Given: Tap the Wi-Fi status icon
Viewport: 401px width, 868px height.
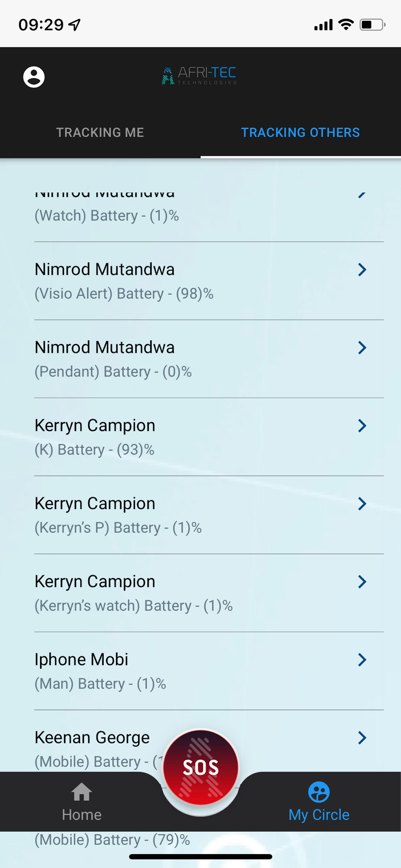Looking at the screenshot, I should [346, 24].
